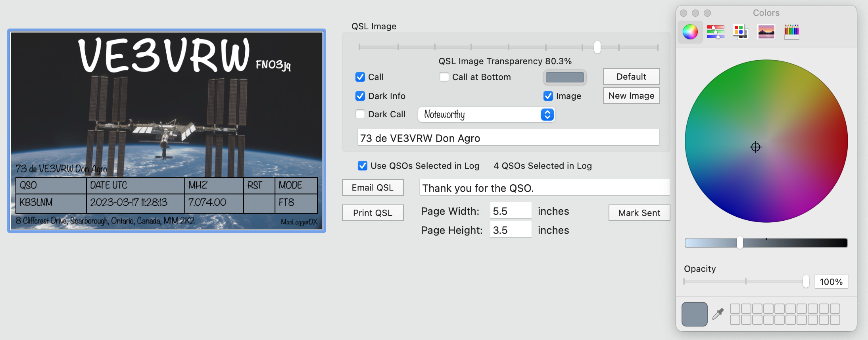Click the current color preview swatch

click(694, 314)
